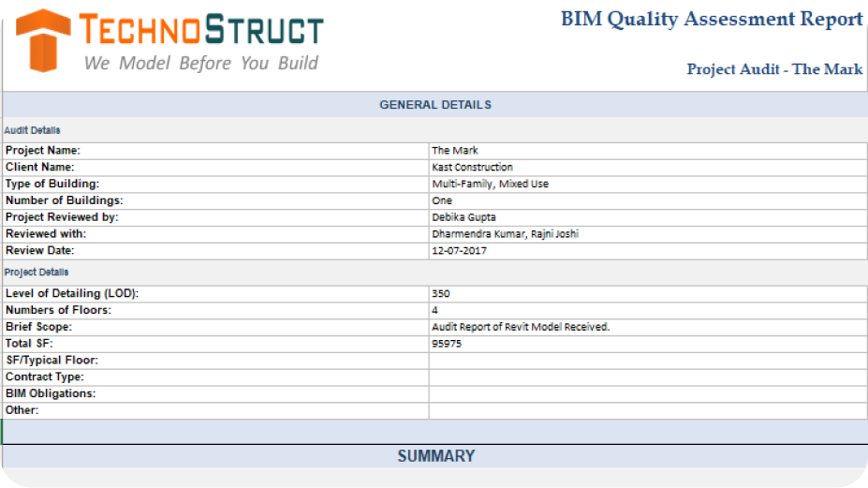Select the date cell '12-07-2017'

pos(648,250)
